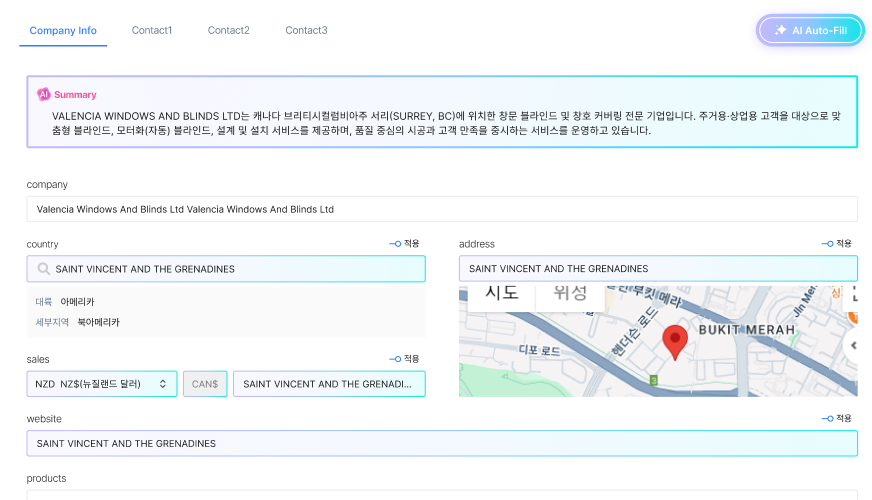The width and height of the screenshot is (872, 500).
Task: Click the website input field
Action: pyautogui.click(x=441, y=443)
